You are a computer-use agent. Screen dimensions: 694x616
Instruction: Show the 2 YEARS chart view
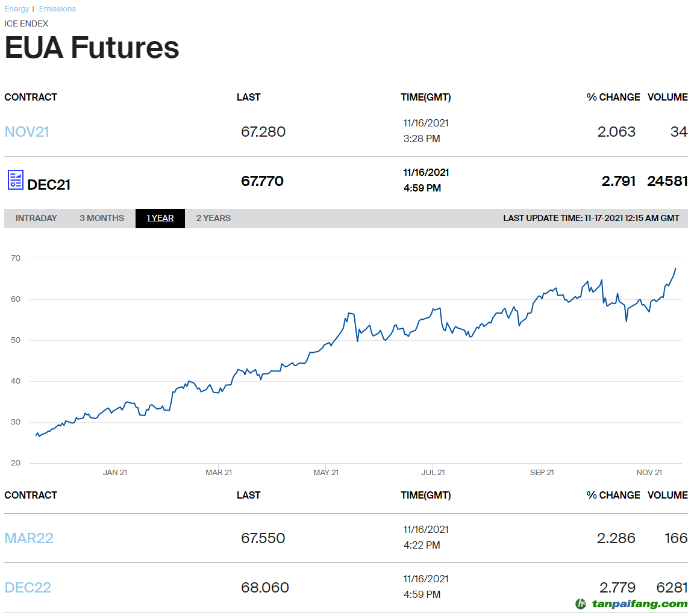tap(213, 219)
